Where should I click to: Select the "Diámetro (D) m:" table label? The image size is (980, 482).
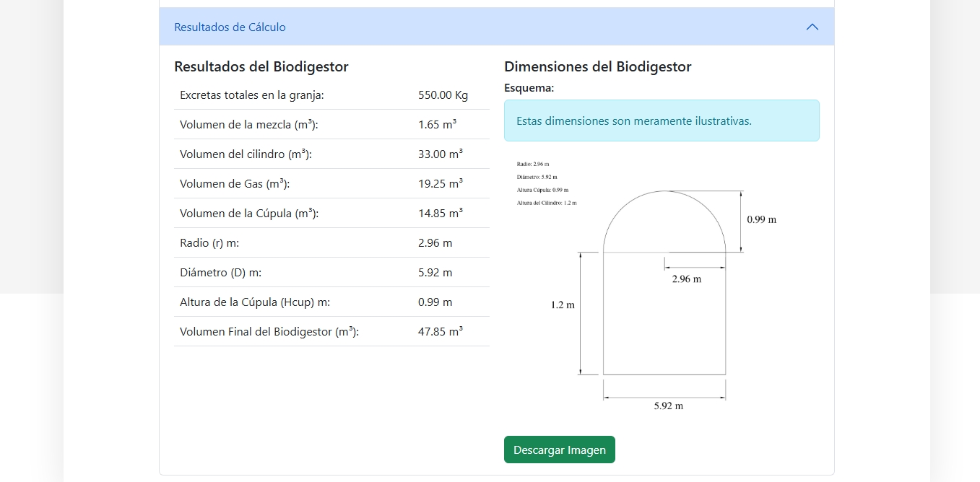point(220,273)
